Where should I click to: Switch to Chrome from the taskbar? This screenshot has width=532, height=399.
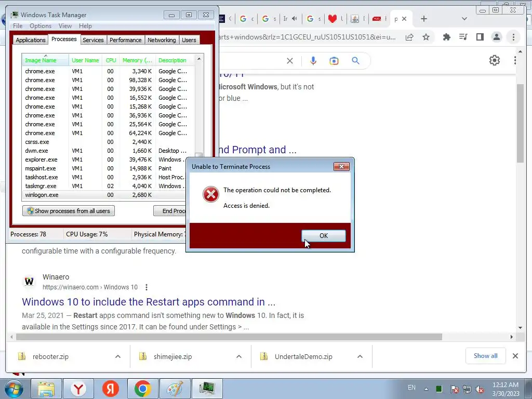[x=142, y=389]
